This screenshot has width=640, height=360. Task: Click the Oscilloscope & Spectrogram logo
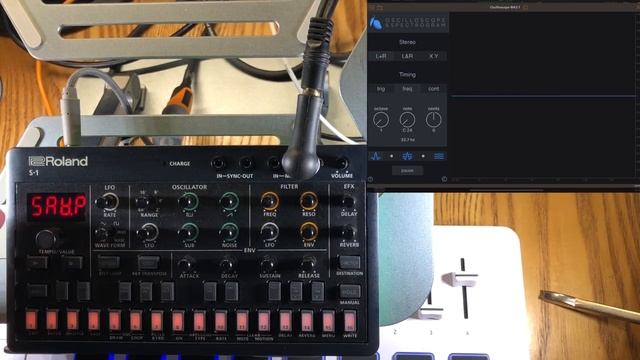pos(408,22)
